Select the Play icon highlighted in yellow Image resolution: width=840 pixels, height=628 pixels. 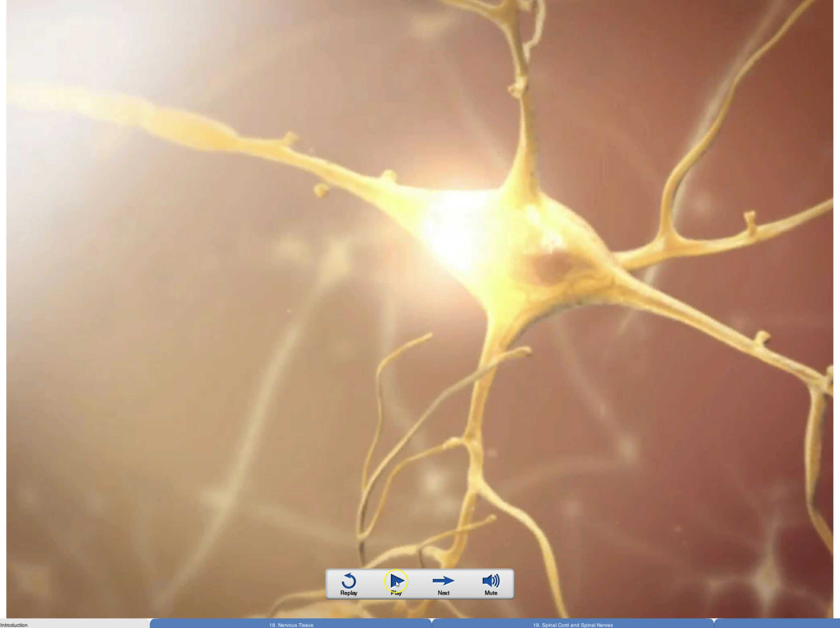tap(396, 580)
